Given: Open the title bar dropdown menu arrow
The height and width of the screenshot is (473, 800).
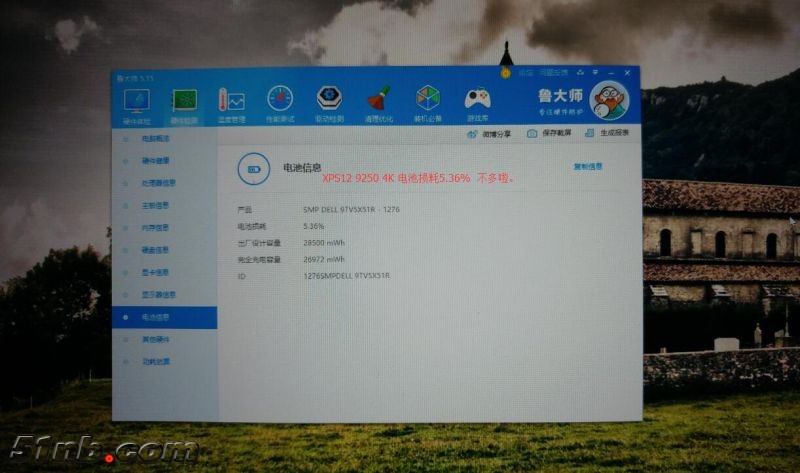Looking at the screenshot, I should click(595, 72).
